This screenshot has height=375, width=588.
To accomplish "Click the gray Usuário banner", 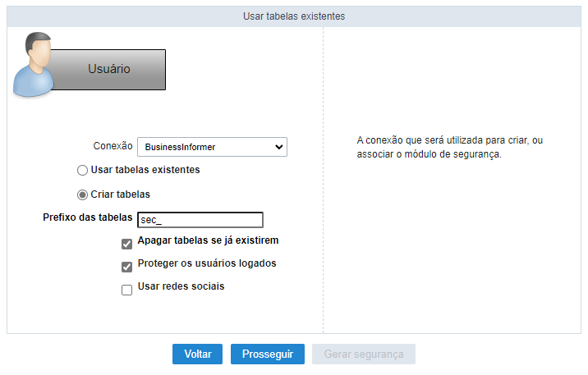I will [x=108, y=70].
